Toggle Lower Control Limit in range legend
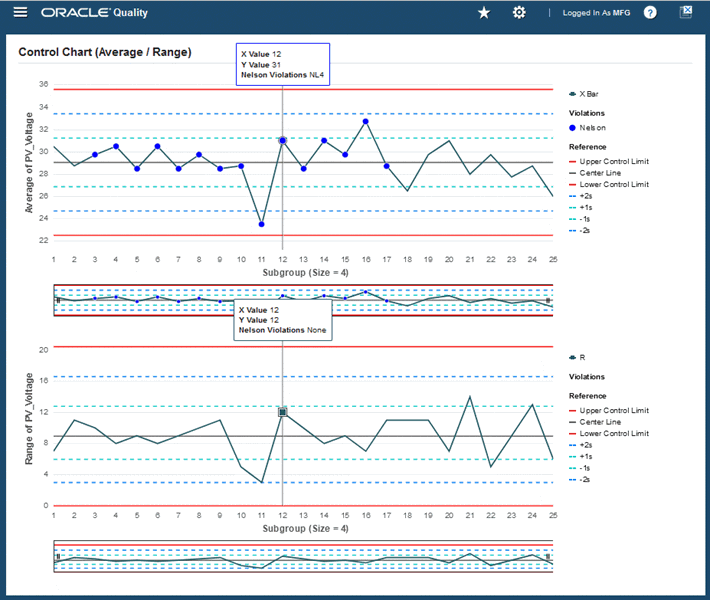Image resolution: width=710 pixels, height=600 pixels. coord(609,433)
